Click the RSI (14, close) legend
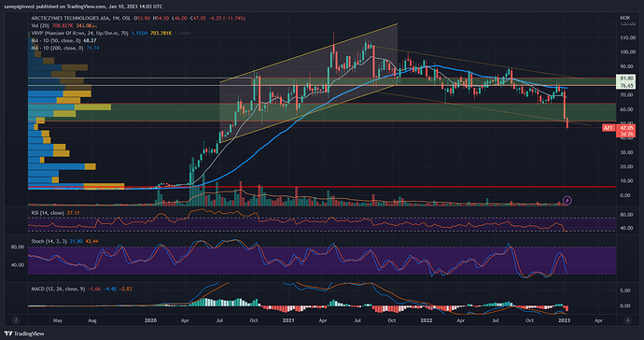The image size is (644, 340). pos(48,213)
